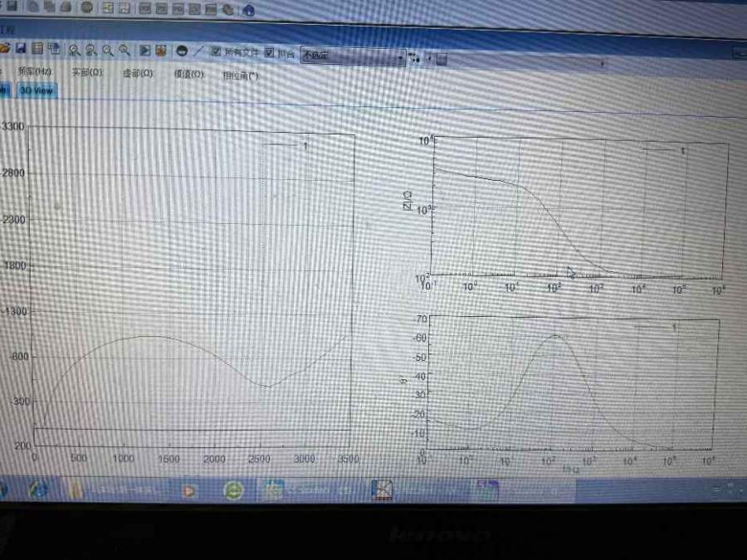747x560 pixels.
Task: Toggle the 所有文件 checkbox
Action: tap(216, 51)
